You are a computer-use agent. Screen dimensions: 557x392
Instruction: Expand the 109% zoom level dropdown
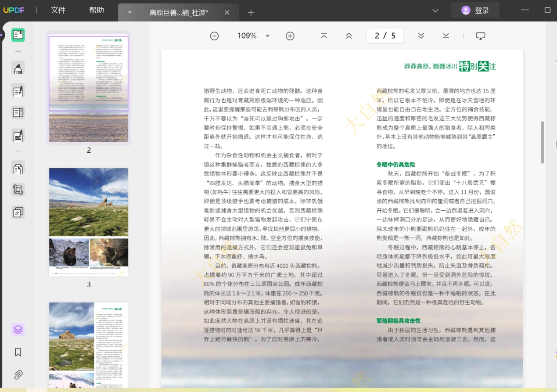268,36
